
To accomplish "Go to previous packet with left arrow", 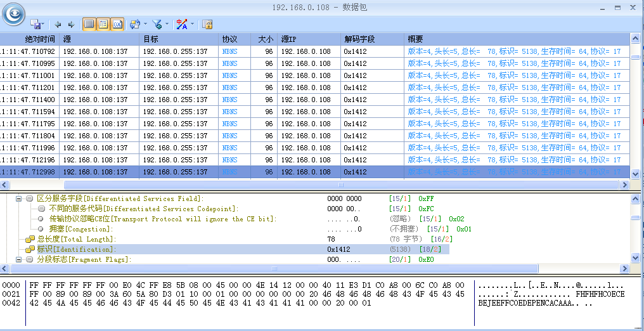I will pos(58,25).
